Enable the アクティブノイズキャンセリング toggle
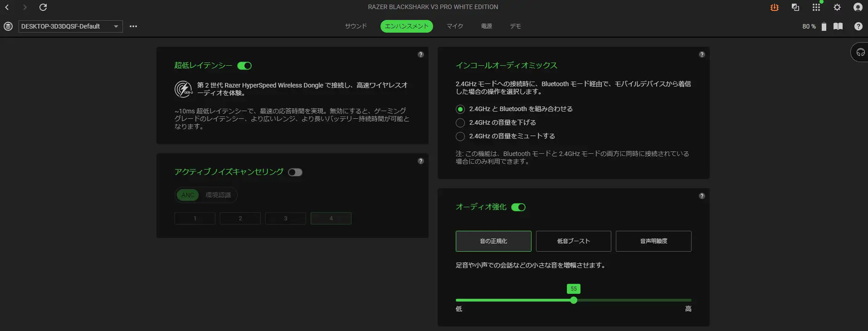868x331 pixels. (x=295, y=172)
